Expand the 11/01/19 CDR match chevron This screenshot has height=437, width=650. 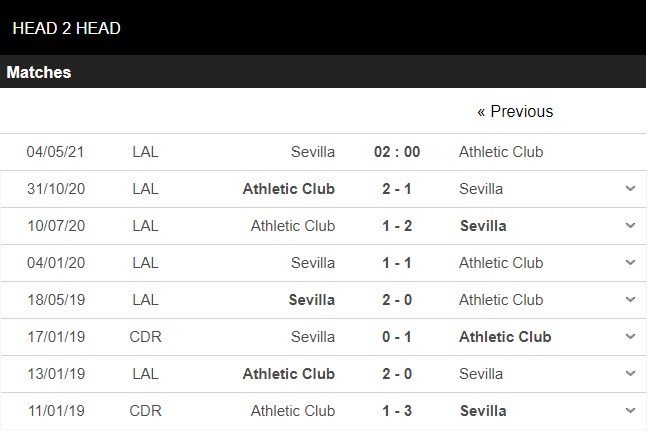tap(630, 411)
